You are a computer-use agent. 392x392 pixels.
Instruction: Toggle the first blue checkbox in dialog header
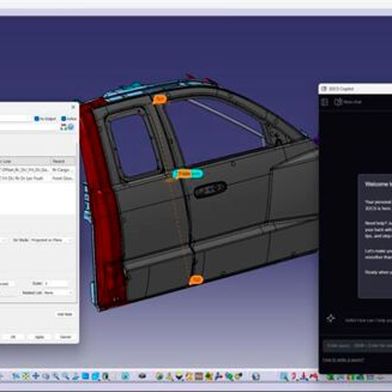click(x=37, y=119)
